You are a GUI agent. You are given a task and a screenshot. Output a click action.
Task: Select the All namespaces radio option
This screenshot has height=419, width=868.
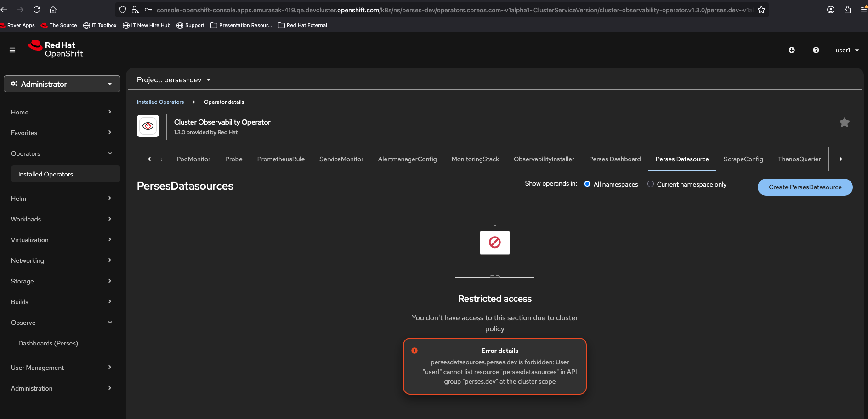pos(587,184)
